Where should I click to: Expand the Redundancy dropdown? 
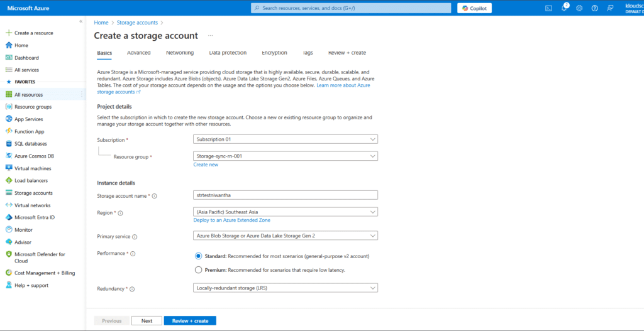tap(286, 288)
